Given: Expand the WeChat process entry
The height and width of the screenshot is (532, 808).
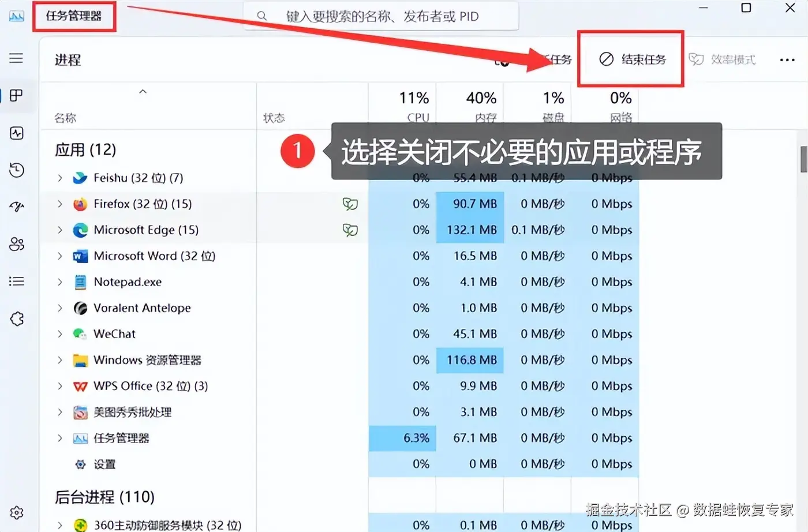Looking at the screenshot, I should point(59,334).
